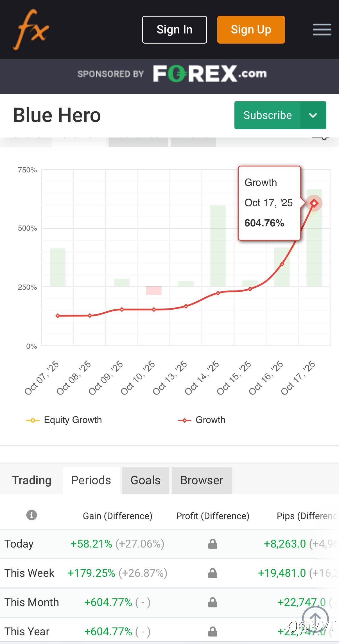Toggle Equity Growth series in legend
This screenshot has width=339, height=644.
[x=64, y=420]
